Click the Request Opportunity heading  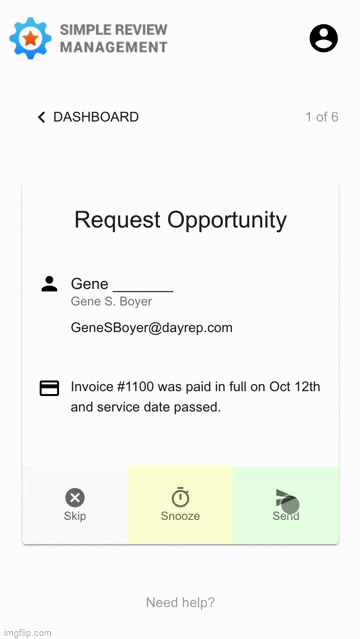181,220
